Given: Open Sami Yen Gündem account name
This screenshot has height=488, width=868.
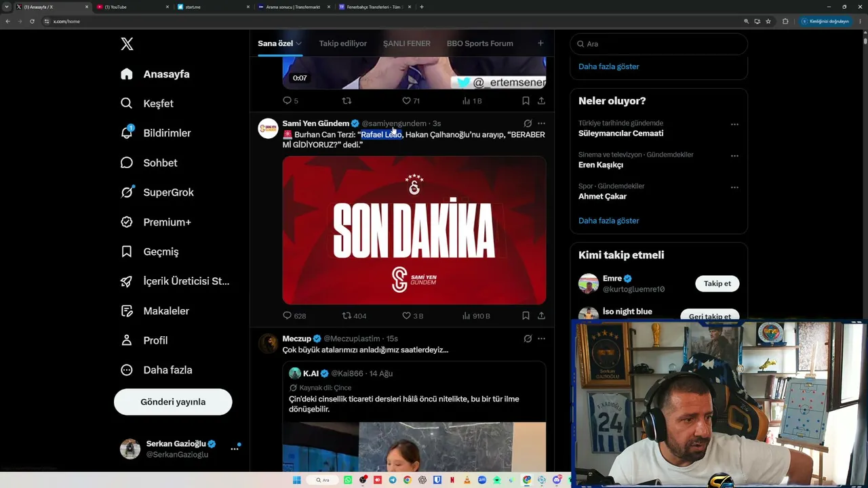Looking at the screenshot, I should click(x=316, y=123).
